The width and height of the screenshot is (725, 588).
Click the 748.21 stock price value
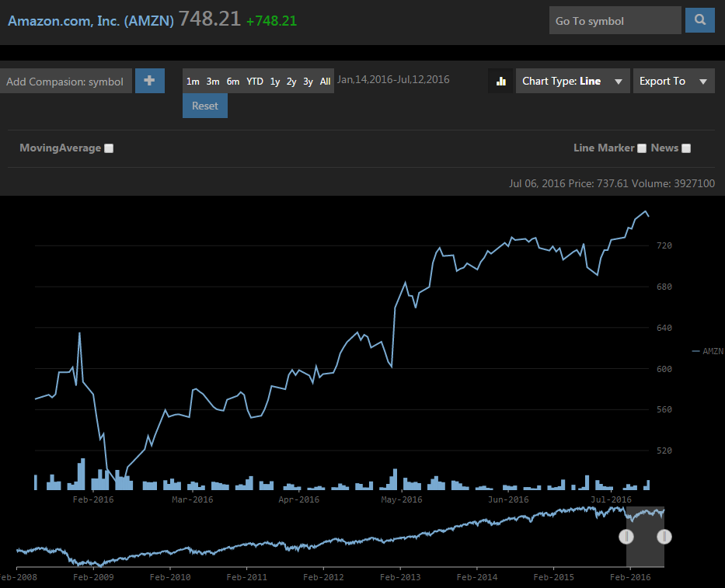210,19
